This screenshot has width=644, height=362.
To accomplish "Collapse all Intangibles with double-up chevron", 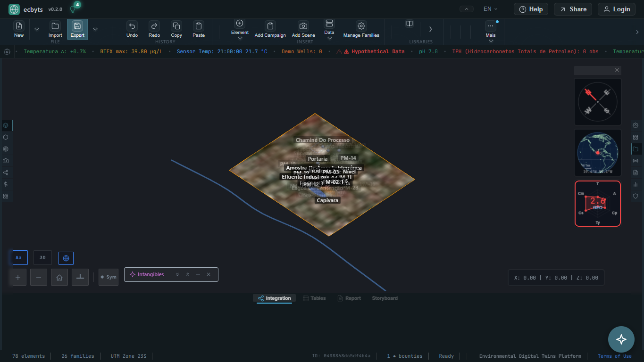I will (188, 274).
